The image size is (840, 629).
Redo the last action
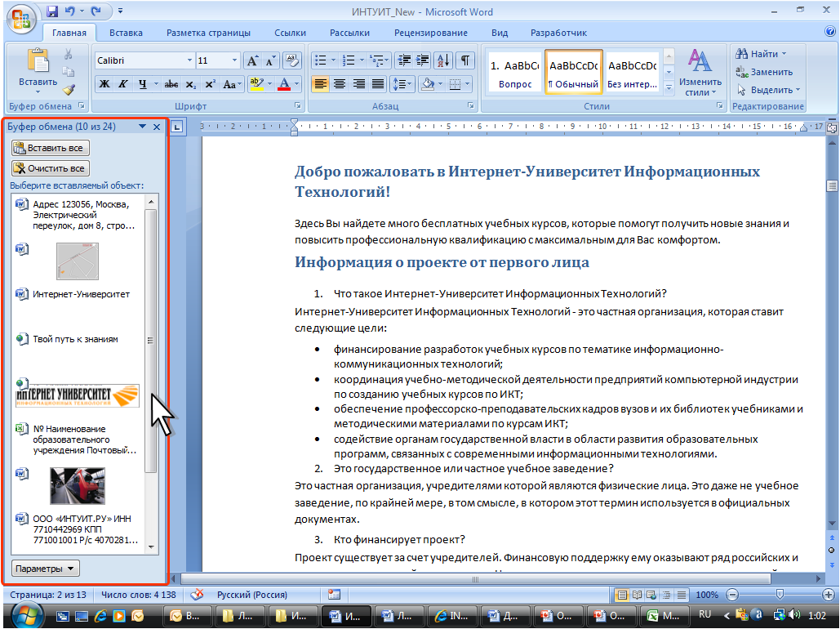(x=96, y=11)
